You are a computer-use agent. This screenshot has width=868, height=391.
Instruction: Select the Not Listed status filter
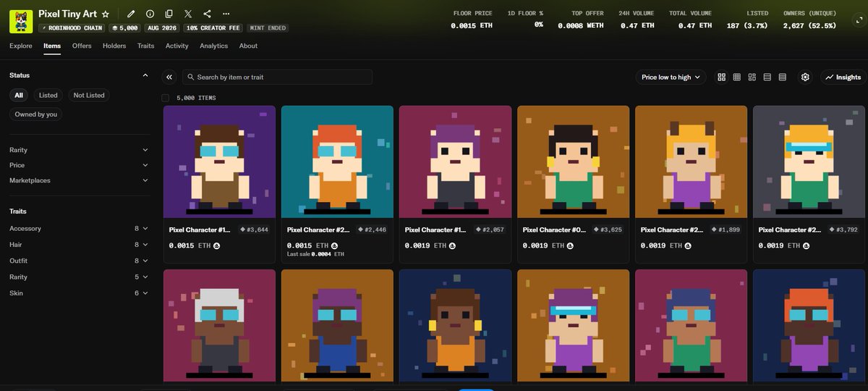(x=89, y=95)
